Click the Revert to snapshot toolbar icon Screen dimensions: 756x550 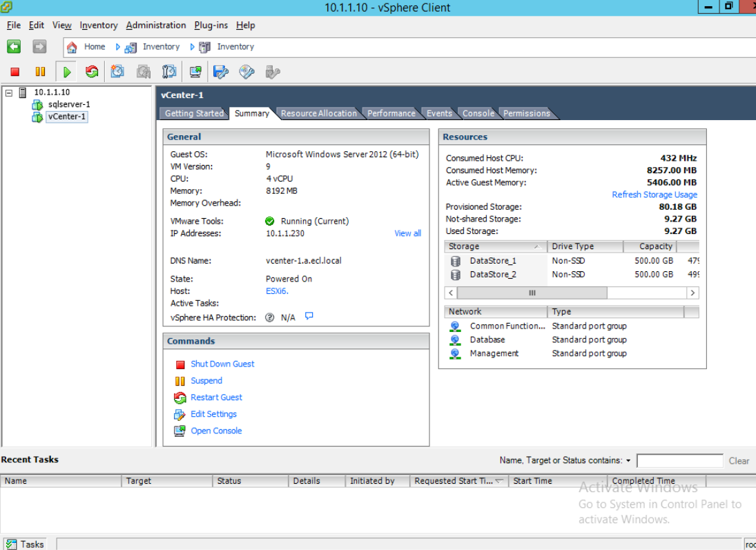point(143,72)
